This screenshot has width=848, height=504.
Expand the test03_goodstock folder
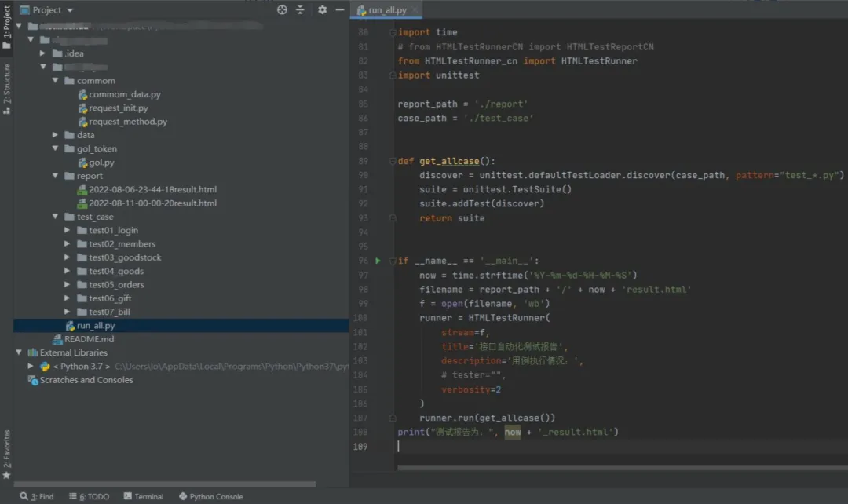coord(68,257)
